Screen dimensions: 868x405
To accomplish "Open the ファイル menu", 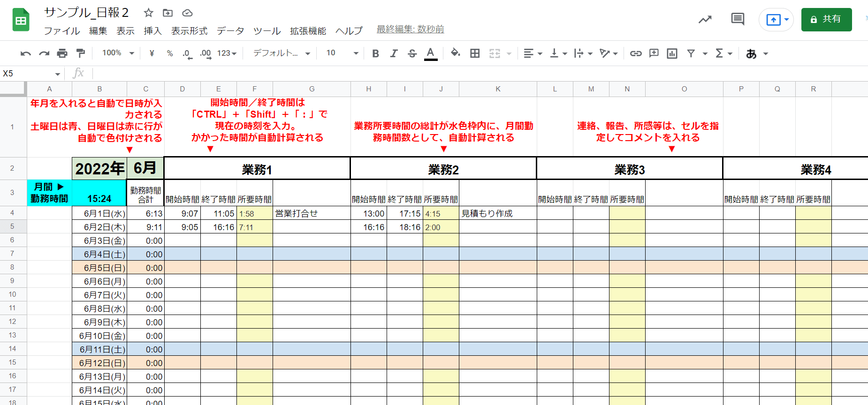I will (x=62, y=31).
